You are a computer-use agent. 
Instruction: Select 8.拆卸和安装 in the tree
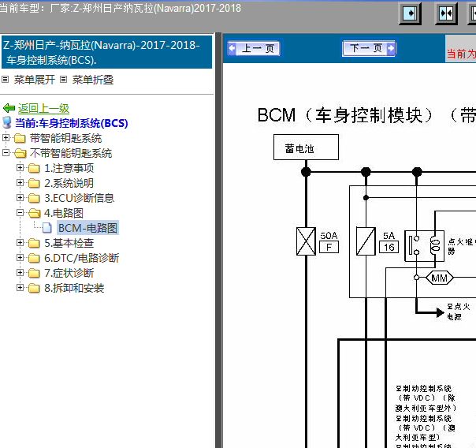click(x=74, y=288)
